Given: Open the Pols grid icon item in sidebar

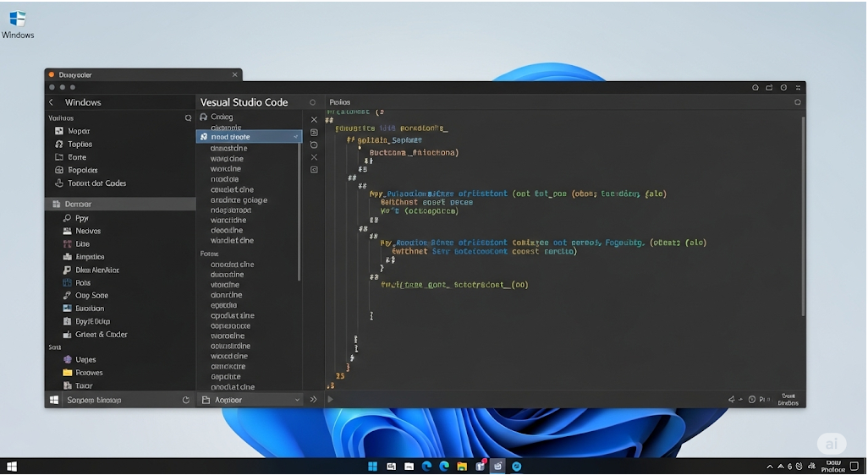Looking at the screenshot, I should click(68, 283).
